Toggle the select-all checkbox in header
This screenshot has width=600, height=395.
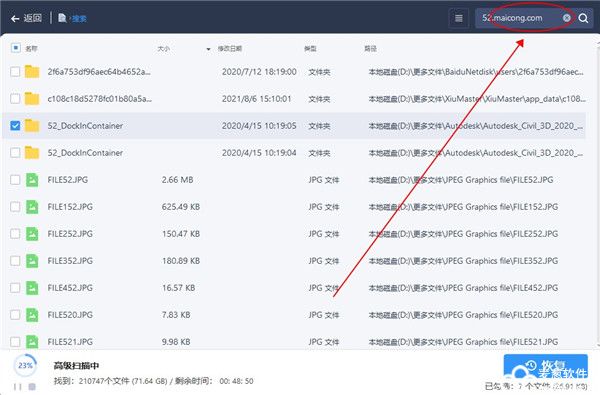[16, 48]
